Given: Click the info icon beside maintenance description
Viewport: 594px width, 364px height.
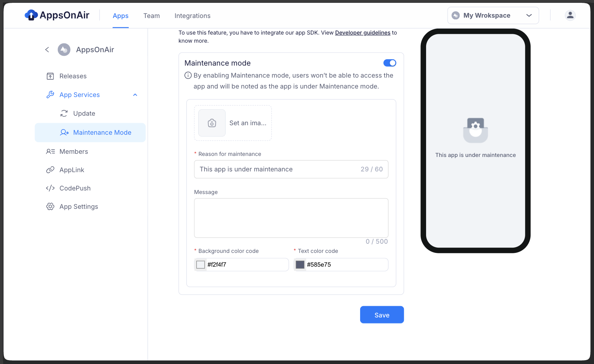Looking at the screenshot, I should pos(188,75).
